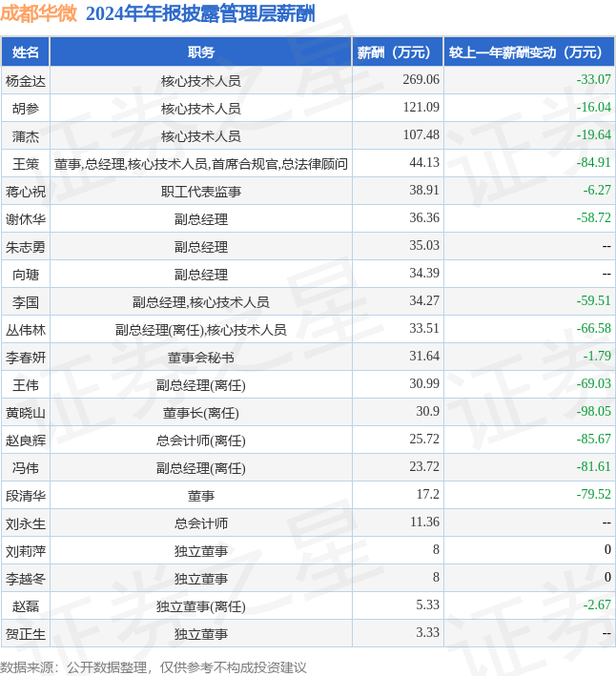
Task: Click the 数据来源 footer note
Action: click(153, 667)
